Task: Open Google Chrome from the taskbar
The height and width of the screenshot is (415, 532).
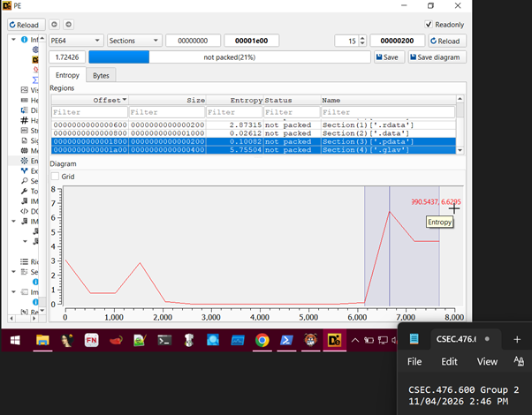Action: point(262,340)
